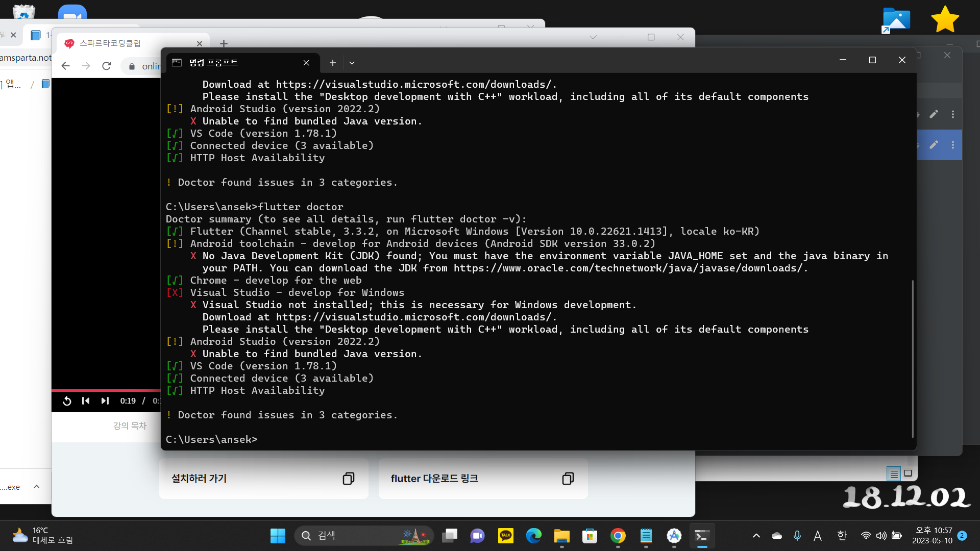This screenshot has height=551, width=980.
Task: Click the last 'Doctor found issues in 3 categories' line
Action: pos(282,415)
